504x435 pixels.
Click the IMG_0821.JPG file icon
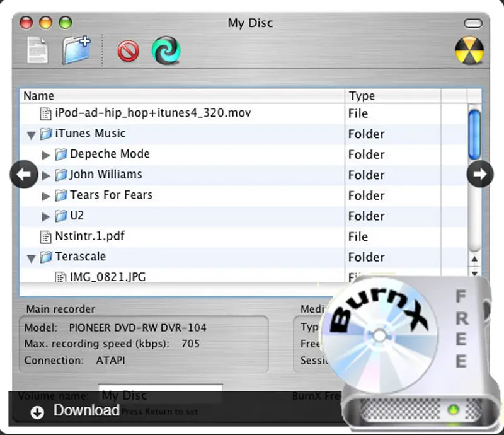point(60,277)
